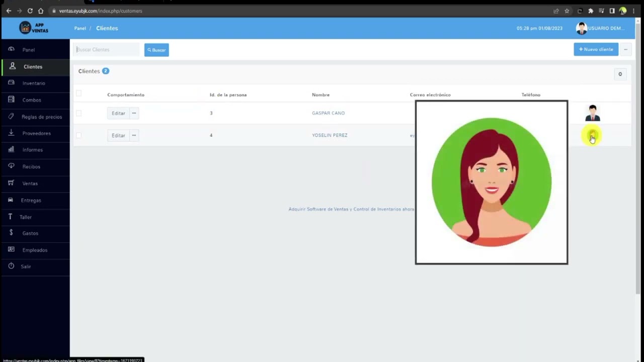
Task: Click the Ventas cart icon
Action: 11,183
